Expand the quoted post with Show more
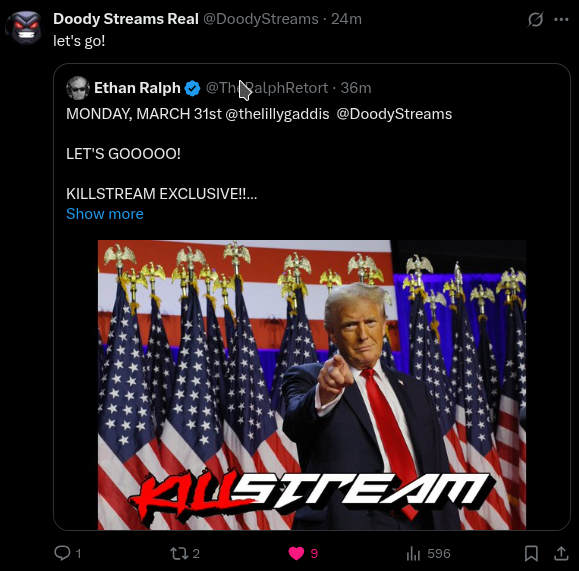 point(105,214)
